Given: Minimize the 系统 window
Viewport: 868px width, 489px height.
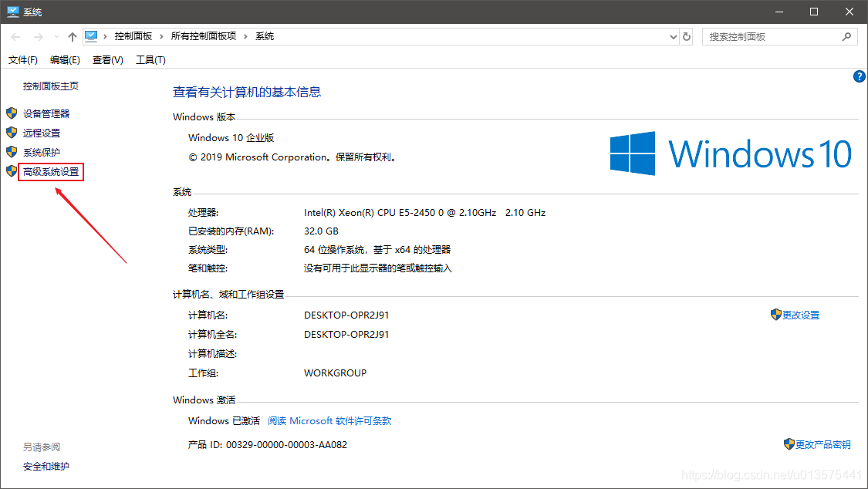Looking at the screenshot, I should pyautogui.click(x=778, y=12).
